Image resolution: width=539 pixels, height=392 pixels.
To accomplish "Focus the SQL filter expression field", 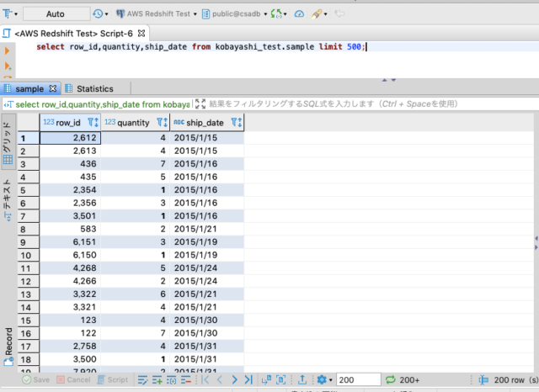I will click(x=334, y=104).
